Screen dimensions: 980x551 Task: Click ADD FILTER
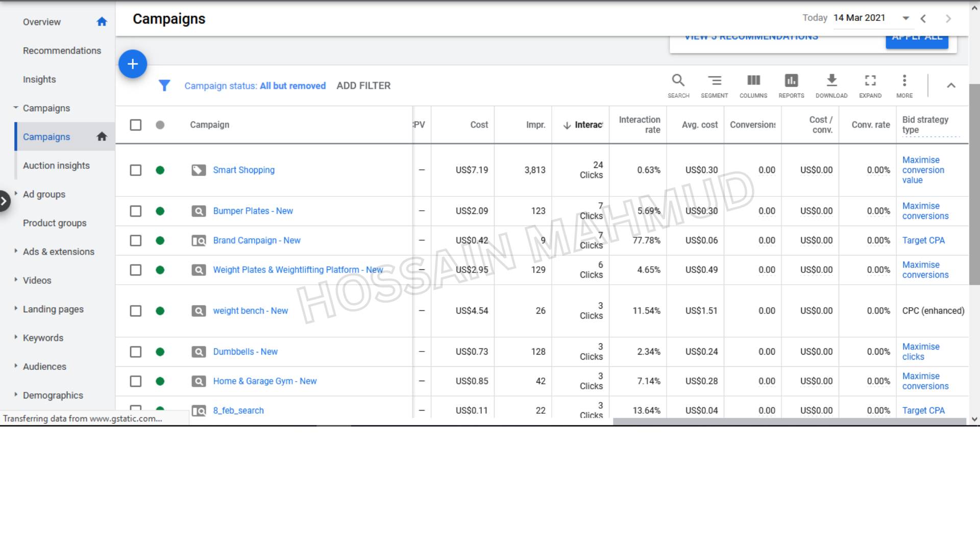click(363, 86)
